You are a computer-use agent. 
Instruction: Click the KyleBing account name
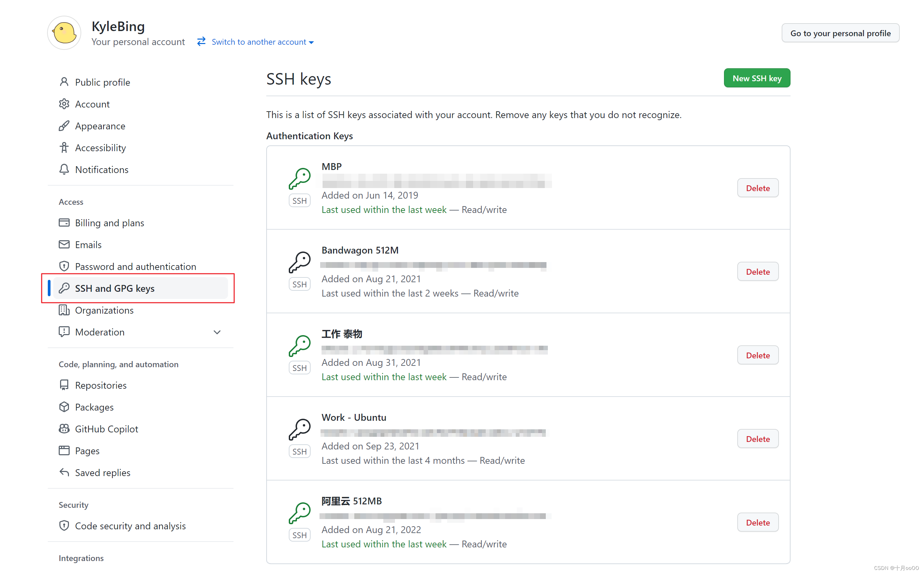[118, 26]
